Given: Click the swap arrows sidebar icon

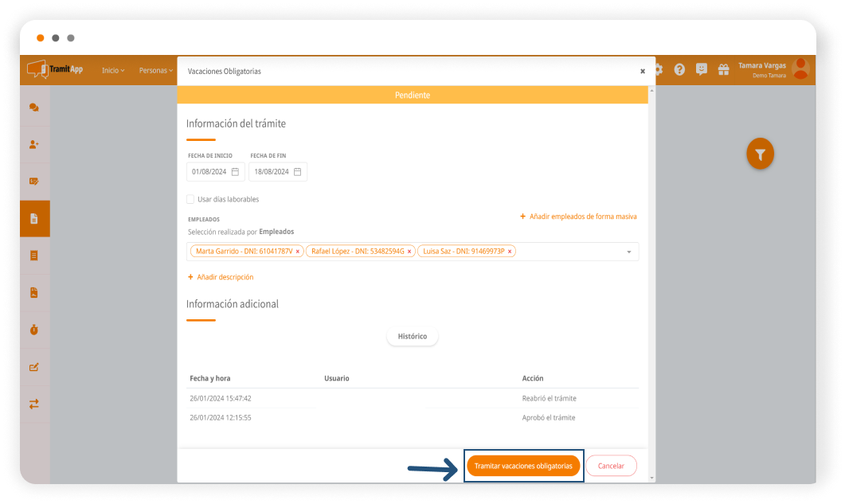Looking at the screenshot, I should coord(34,404).
